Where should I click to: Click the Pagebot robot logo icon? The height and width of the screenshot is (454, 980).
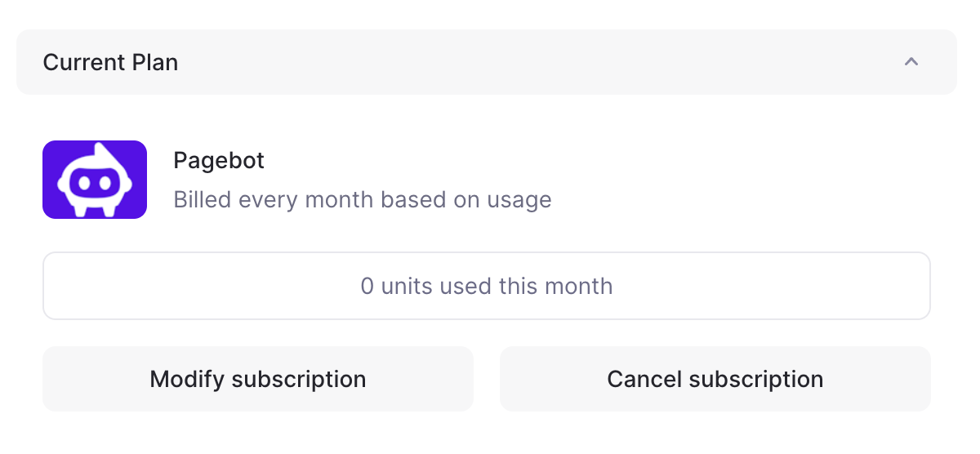point(95,180)
